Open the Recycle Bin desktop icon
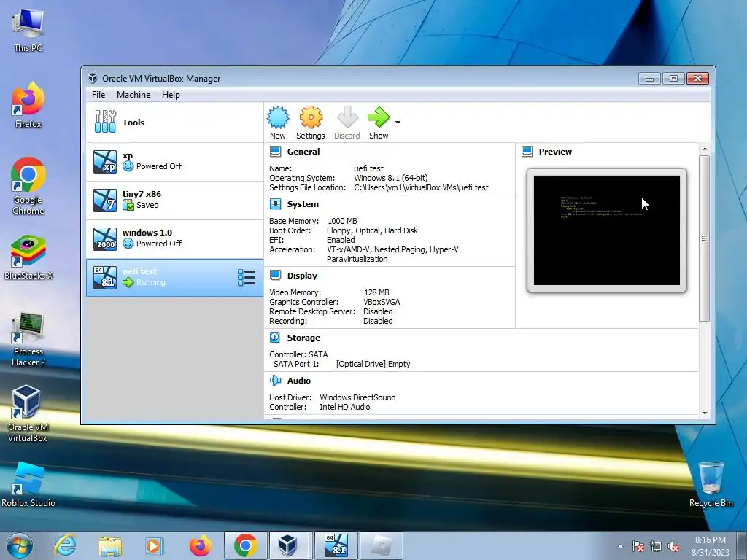This screenshot has width=747, height=560. click(711, 484)
